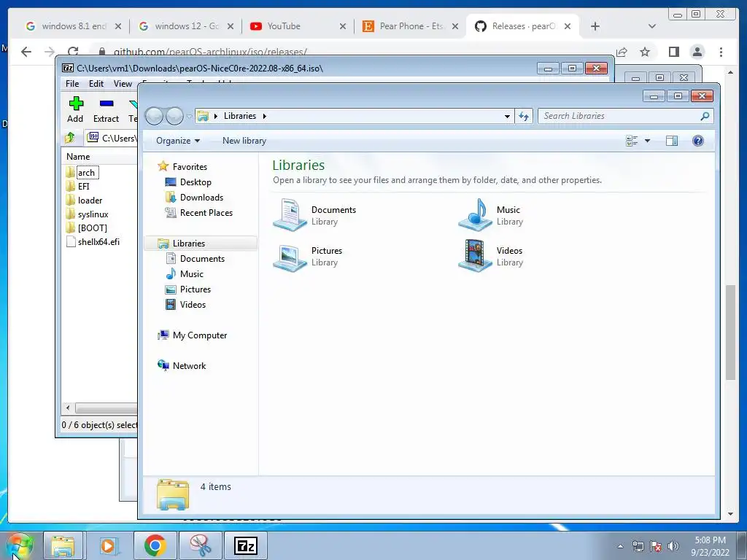747x560 pixels.
Task: Open Chrome tab search chevron
Action: [x=652, y=26]
